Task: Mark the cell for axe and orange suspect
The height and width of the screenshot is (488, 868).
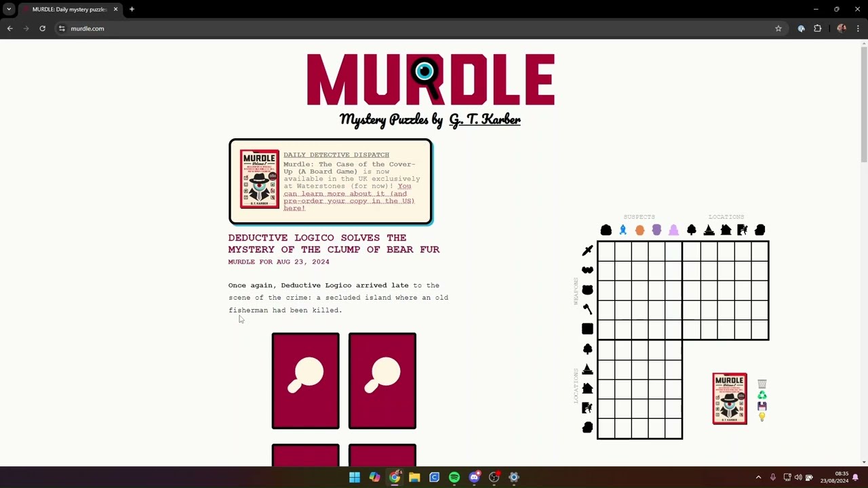Action: tap(639, 310)
